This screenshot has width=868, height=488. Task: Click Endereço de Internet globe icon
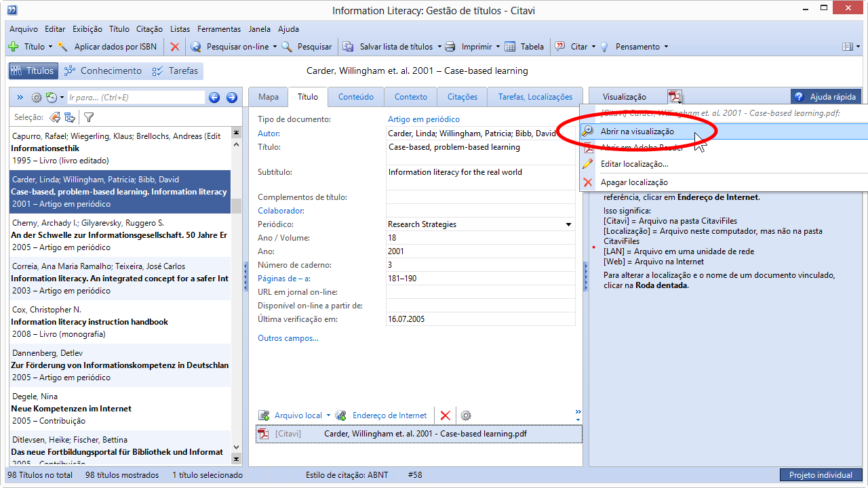(342, 415)
